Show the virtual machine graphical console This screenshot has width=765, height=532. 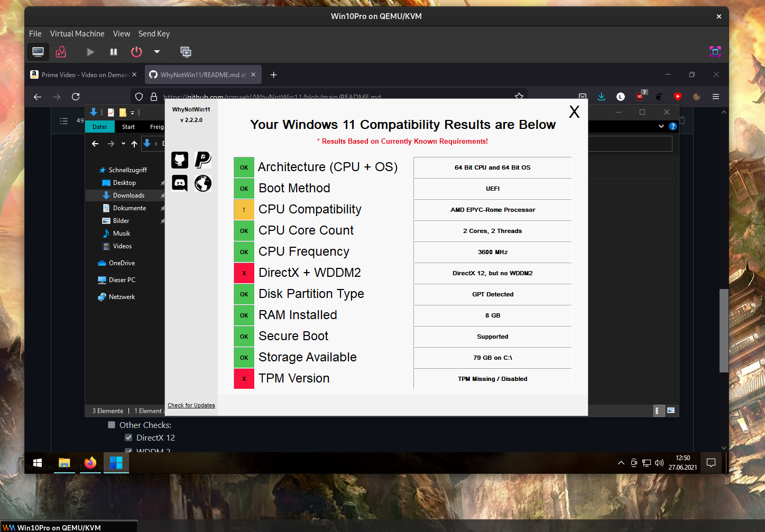(38, 52)
